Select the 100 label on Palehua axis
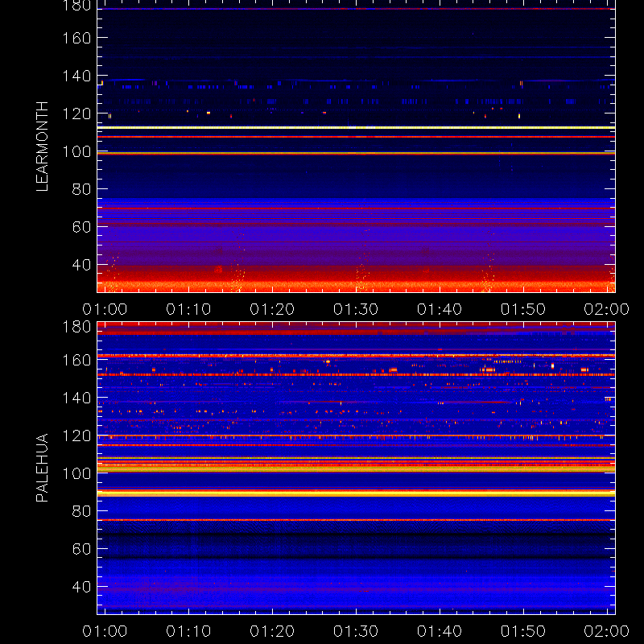The height and width of the screenshot is (644, 644). coord(76,473)
